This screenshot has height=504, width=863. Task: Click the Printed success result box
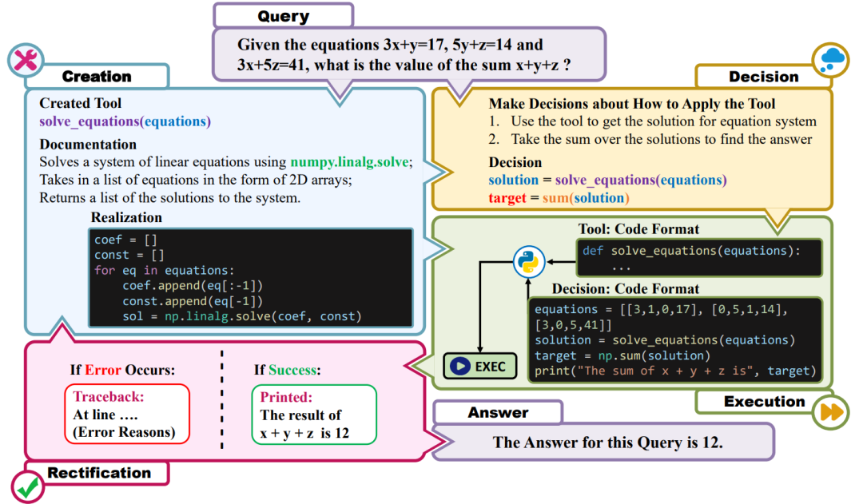point(314,415)
